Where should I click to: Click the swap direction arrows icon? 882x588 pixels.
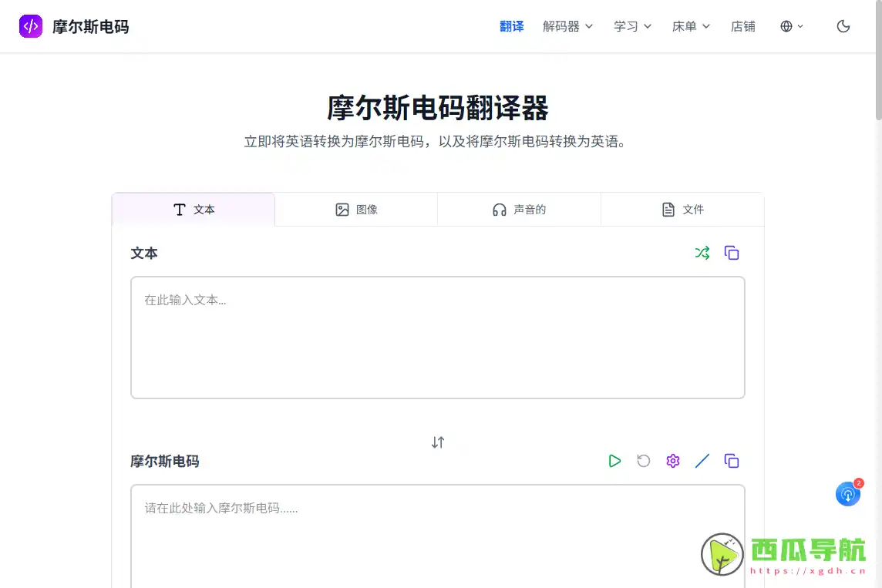[x=438, y=442]
